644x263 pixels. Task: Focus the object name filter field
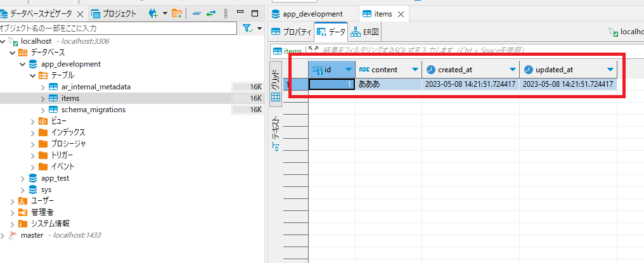[119, 28]
